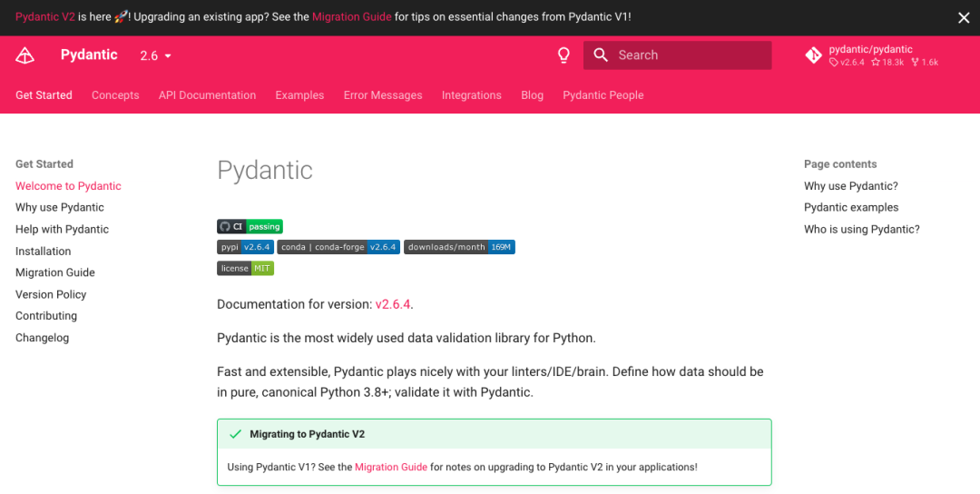Jump to Pydantic examples in page contents
Viewport: 980px width, 494px height.
851,208
